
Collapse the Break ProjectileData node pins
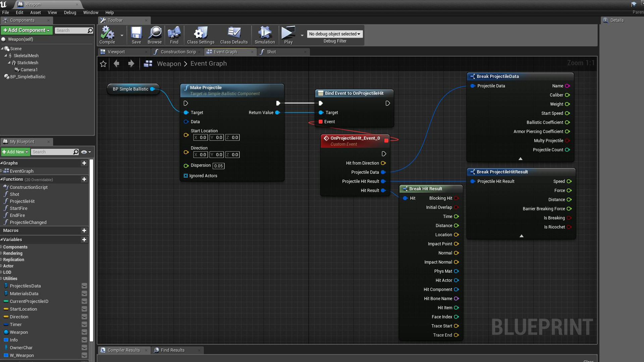point(520,159)
